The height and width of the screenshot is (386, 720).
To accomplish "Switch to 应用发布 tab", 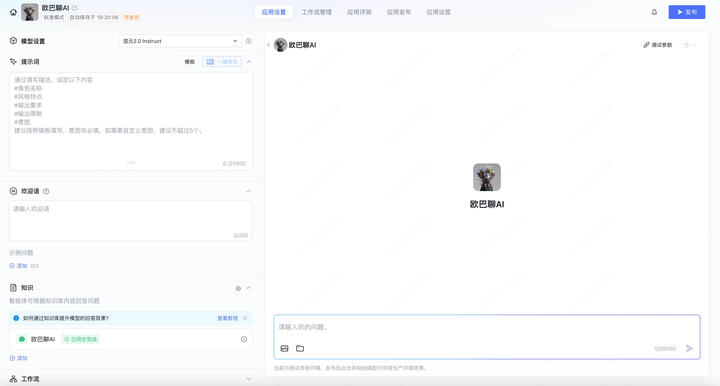I will pos(399,12).
